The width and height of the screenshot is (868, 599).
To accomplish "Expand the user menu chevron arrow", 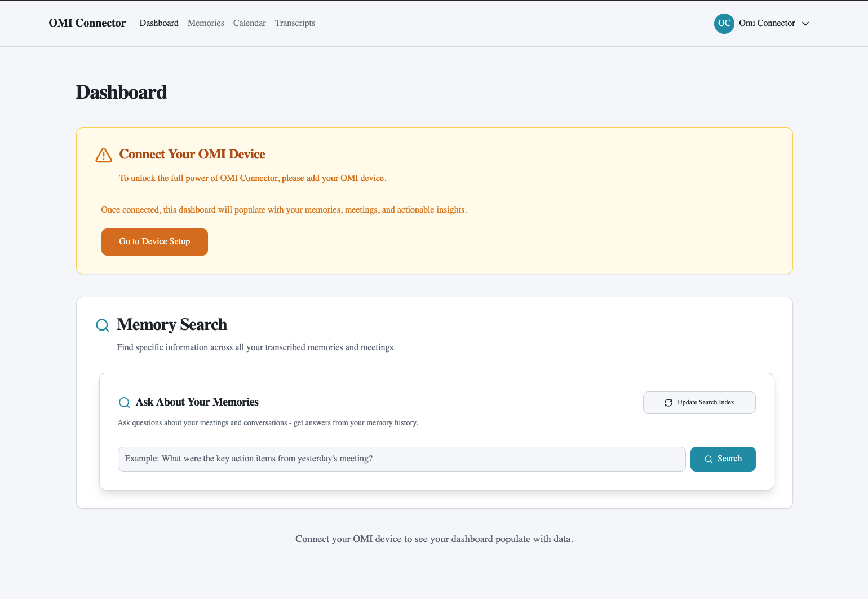I will (x=805, y=24).
